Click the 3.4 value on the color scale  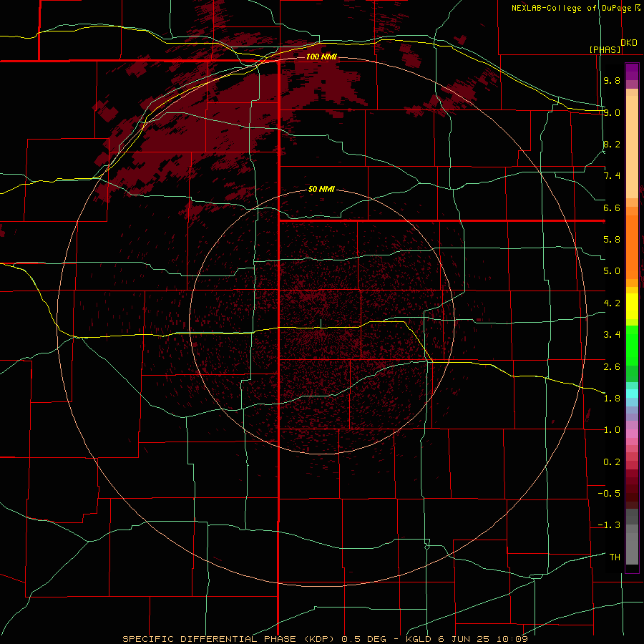pyautogui.click(x=612, y=335)
